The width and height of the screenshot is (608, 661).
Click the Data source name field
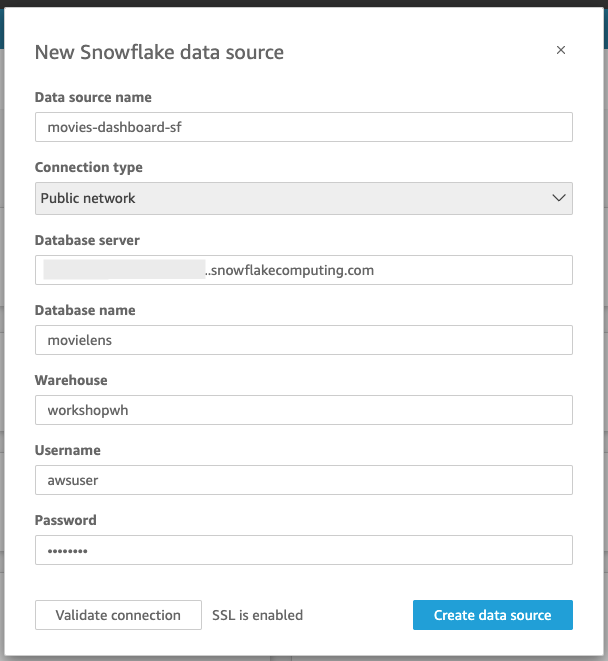pyautogui.click(x=304, y=127)
